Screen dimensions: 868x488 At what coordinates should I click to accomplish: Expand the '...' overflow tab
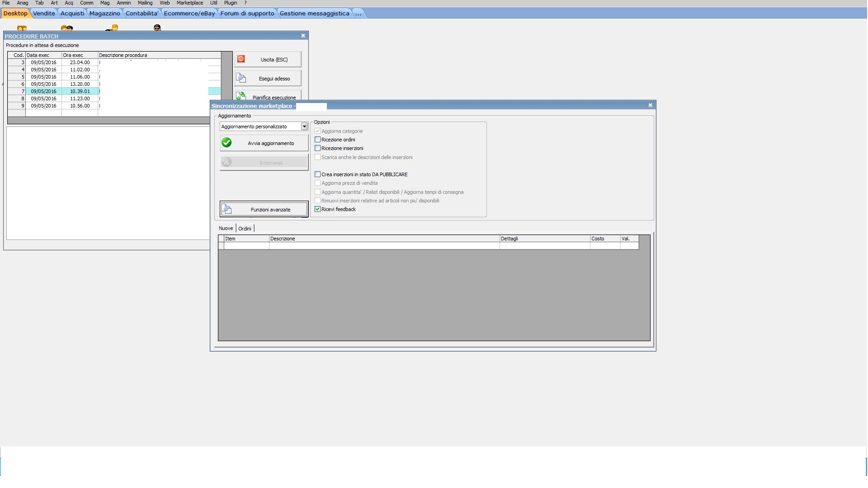358,13
